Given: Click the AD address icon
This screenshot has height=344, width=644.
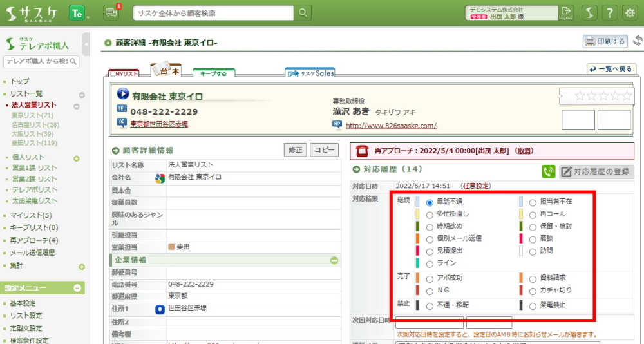Looking at the screenshot, I should tap(122, 122).
